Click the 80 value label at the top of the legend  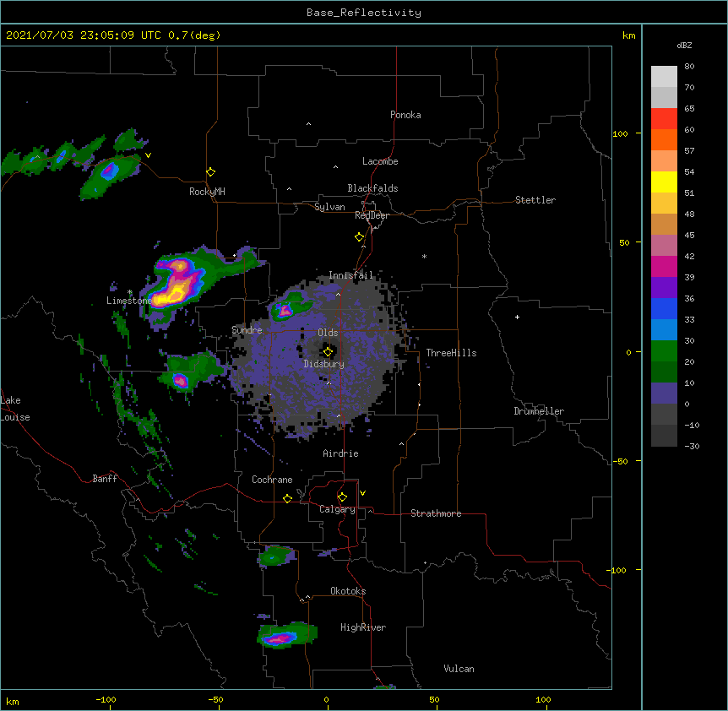coord(689,67)
